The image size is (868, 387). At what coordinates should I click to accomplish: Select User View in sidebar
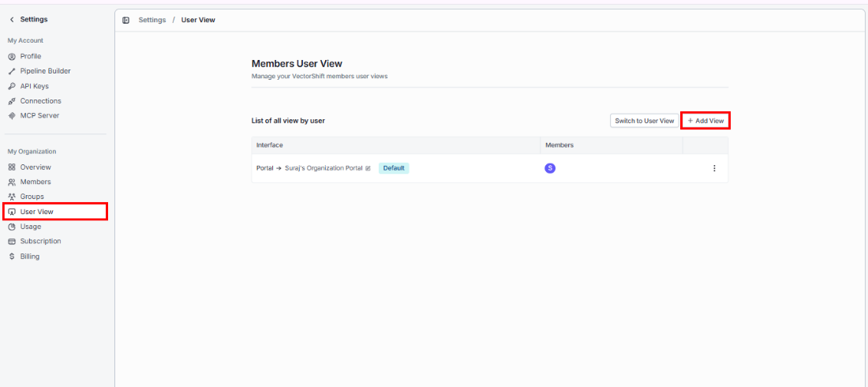click(54, 212)
